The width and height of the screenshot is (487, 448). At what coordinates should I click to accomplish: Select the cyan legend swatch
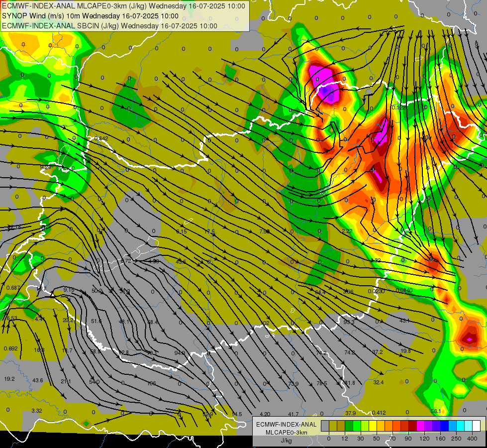(x=460, y=426)
